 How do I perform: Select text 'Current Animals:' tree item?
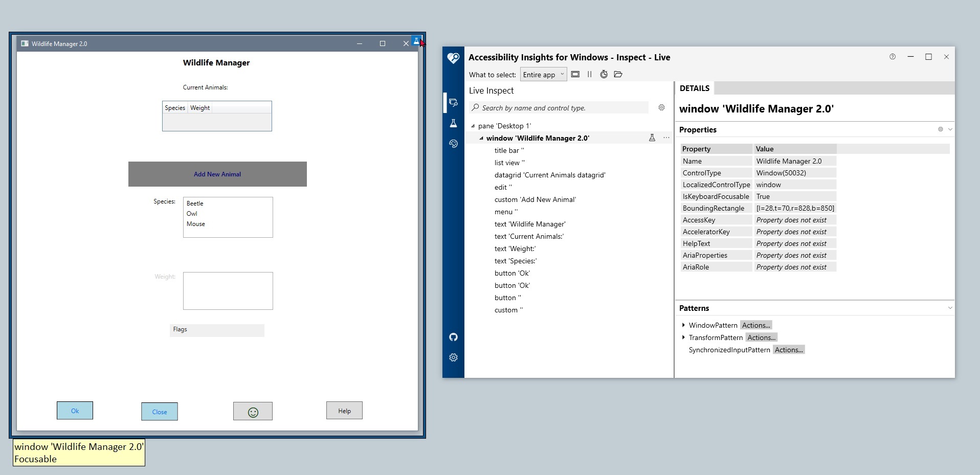pos(529,236)
